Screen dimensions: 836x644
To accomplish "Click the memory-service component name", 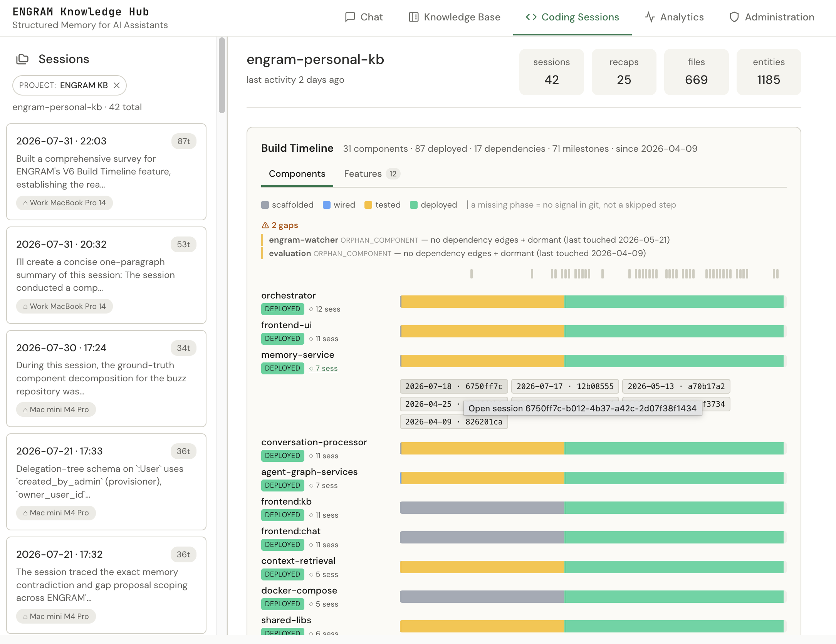I will (x=297, y=355).
